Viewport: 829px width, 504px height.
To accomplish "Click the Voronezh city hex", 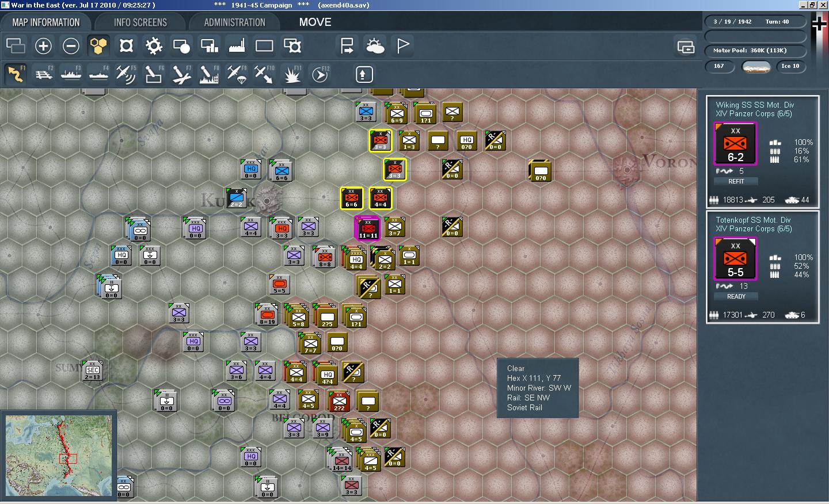I will tap(626, 170).
